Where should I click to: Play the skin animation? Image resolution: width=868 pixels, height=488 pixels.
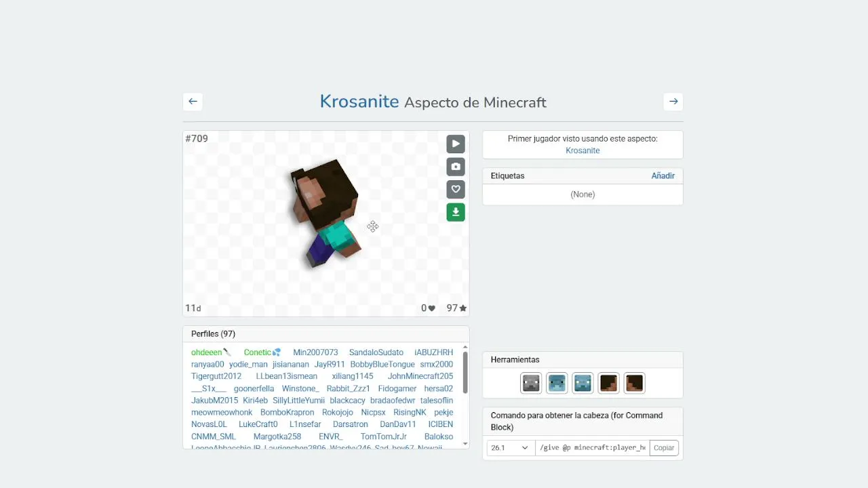[x=456, y=144]
